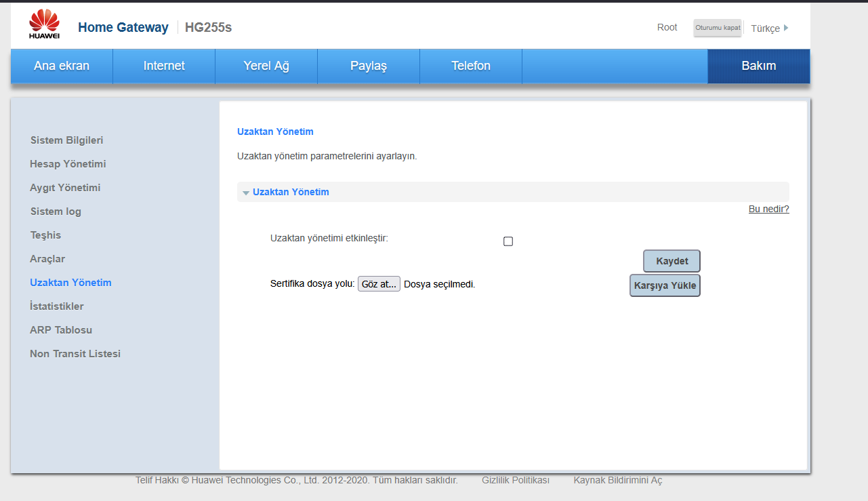Click the Karşıya Yükle button
This screenshot has width=868, height=501.
(x=665, y=285)
